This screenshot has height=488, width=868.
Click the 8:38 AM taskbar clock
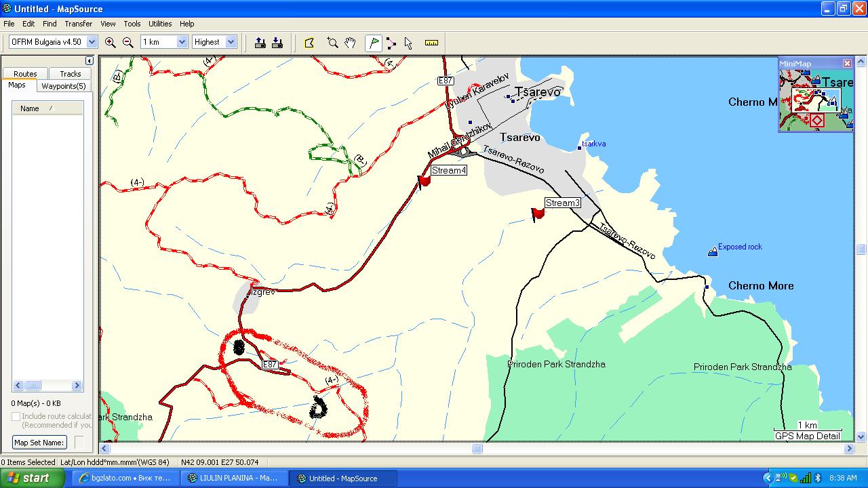(x=843, y=478)
